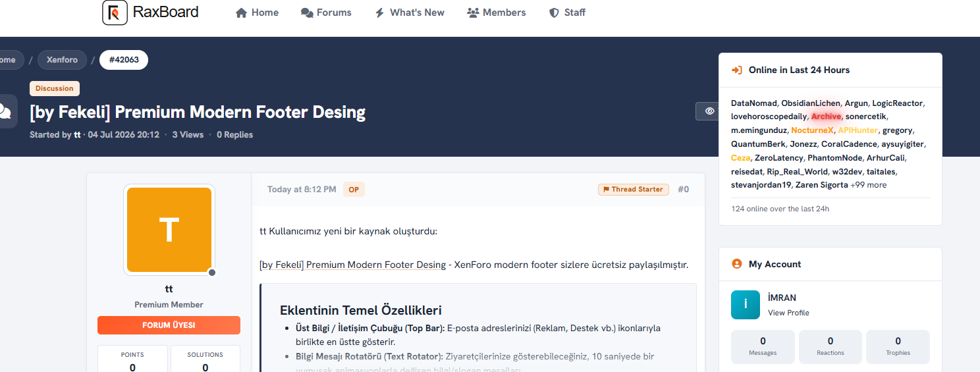The width and height of the screenshot is (980, 372).
Task: Open tt's orange avatar thumbnail
Action: pos(169,230)
